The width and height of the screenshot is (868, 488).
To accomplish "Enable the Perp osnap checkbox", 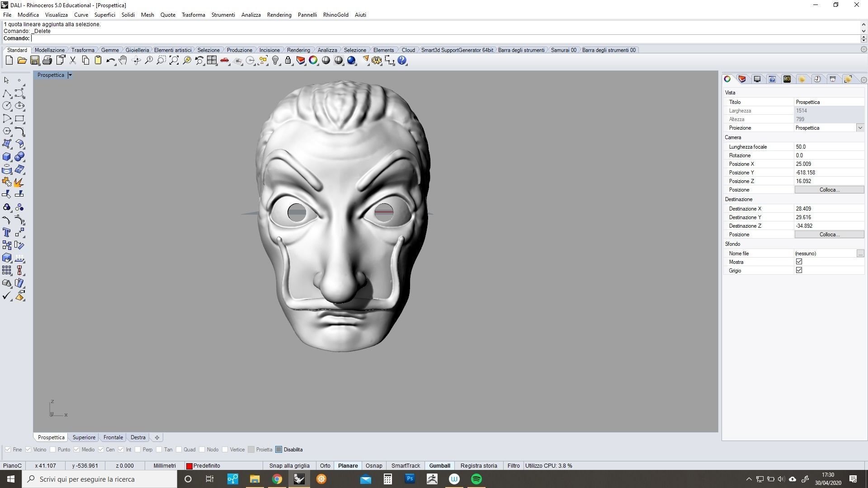I will point(137,450).
